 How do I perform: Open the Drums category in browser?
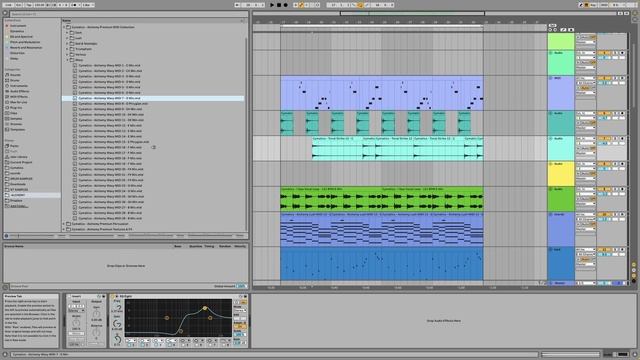tap(14, 80)
